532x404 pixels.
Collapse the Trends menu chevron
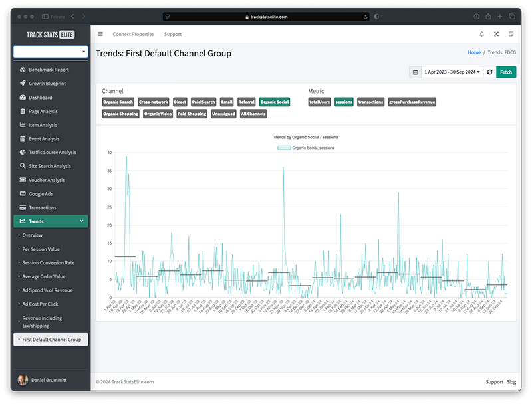(81, 221)
